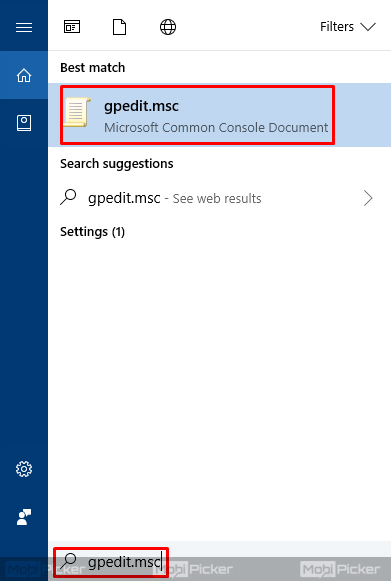Open the Settings gear in the sidebar
This screenshot has width=391, height=581.
24,469
